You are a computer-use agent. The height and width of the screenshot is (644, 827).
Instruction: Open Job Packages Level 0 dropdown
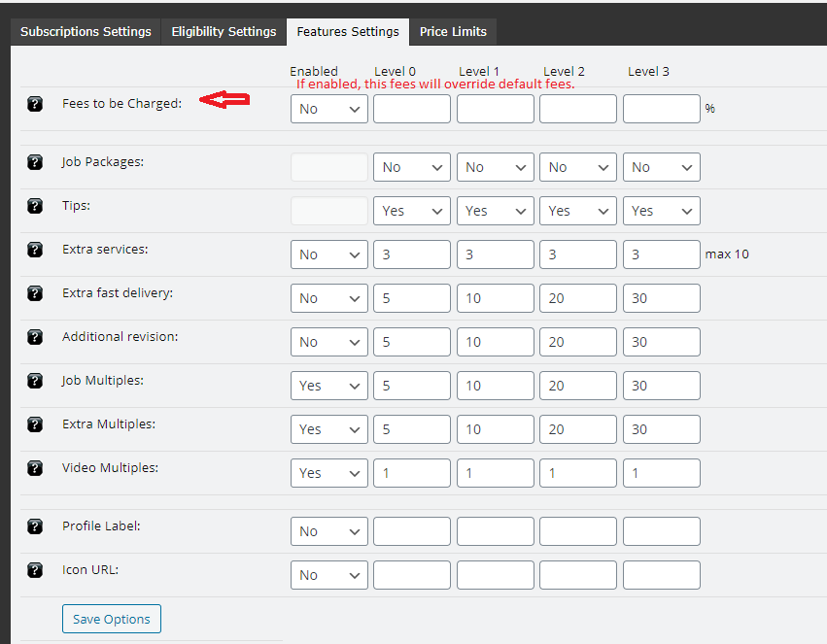click(x=412, y=168)
